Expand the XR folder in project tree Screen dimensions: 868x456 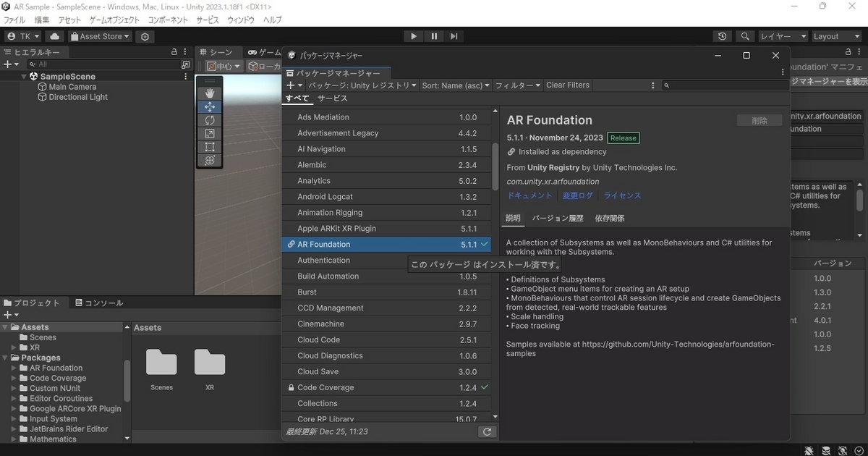[x=14, y=347]
